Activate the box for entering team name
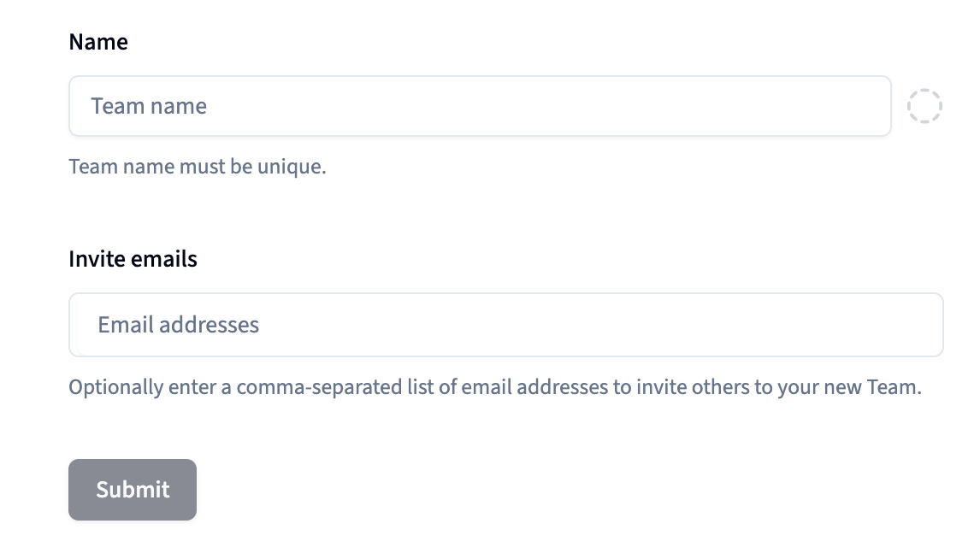Screen dimensions: 980x559 point(479,106)
